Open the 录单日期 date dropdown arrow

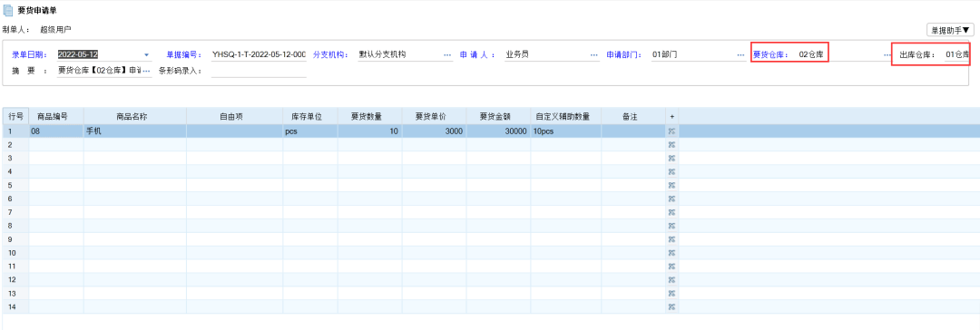coord(147,55)
